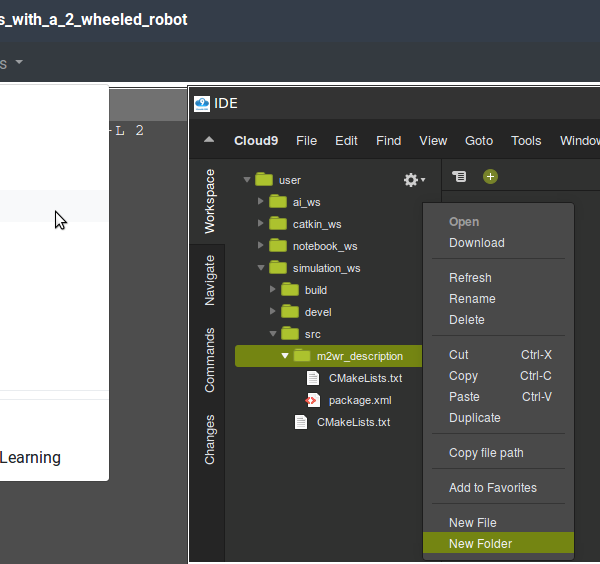
Task: Click the simulation_ws folder icon
Action: click(x=278, y=267)
